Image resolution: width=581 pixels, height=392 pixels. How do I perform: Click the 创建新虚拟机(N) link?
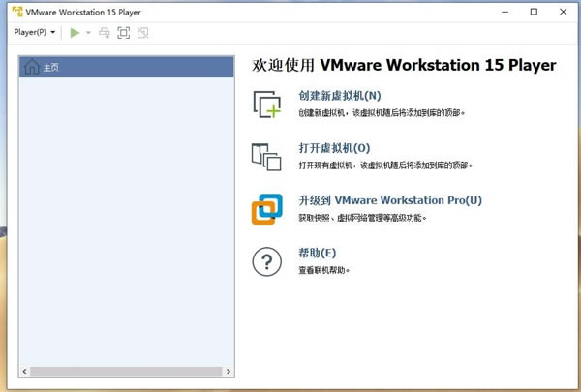(340, 96)
